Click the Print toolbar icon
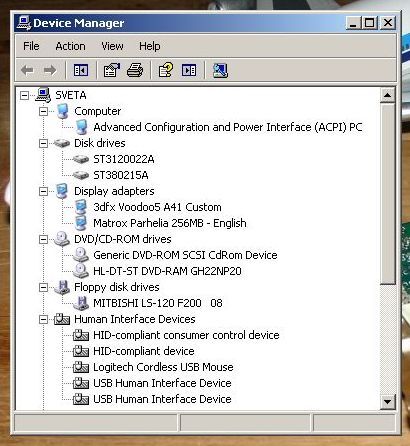The height and width of the screenshot is (446, 410). point(135,70)
